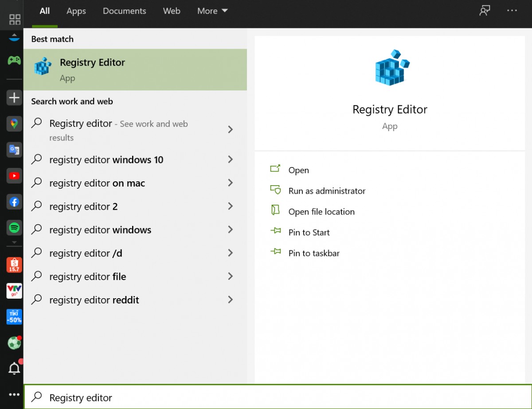Select Pin to taskbar option

pos(314,253)
